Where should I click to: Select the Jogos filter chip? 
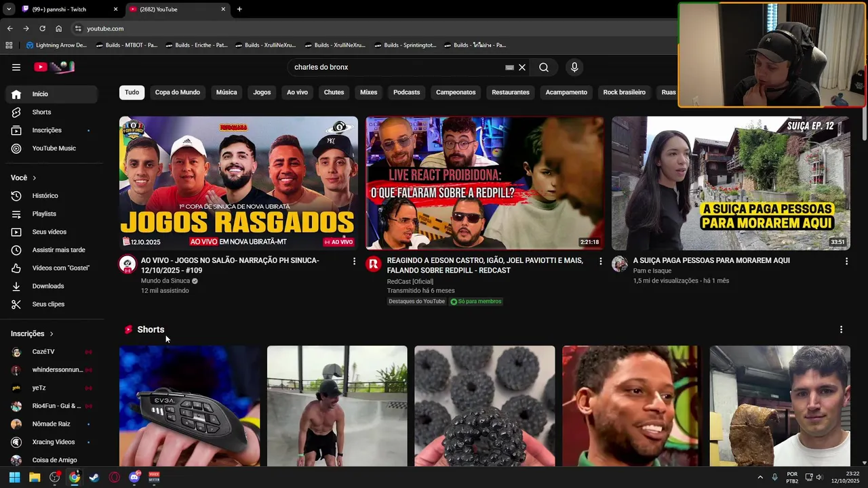[x=262, y=92]
